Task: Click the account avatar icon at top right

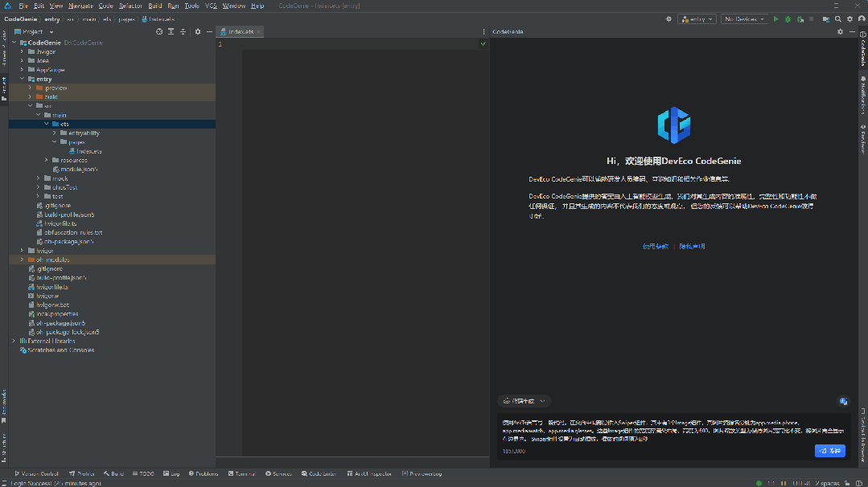Action: point(862,18)
